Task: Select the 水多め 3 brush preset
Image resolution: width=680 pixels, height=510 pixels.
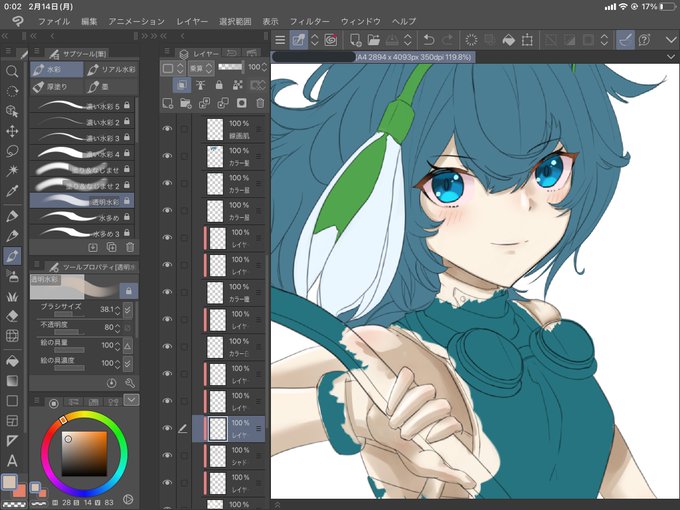Action: click(82, 233)
